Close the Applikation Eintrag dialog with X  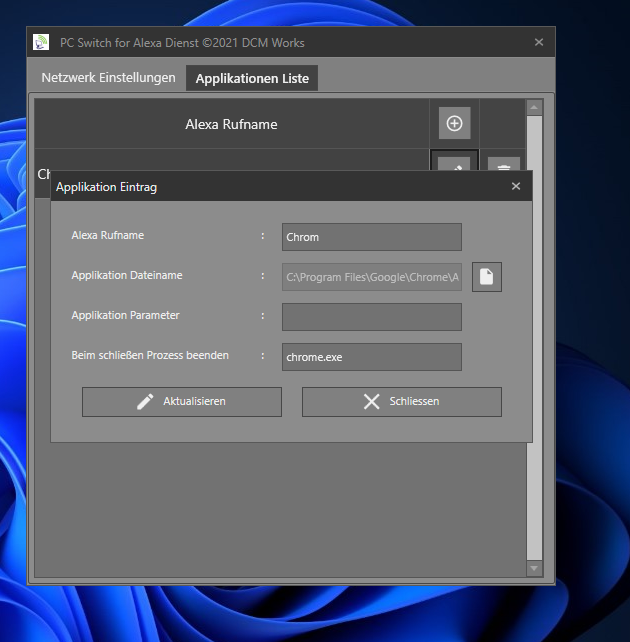pos(516,186)
